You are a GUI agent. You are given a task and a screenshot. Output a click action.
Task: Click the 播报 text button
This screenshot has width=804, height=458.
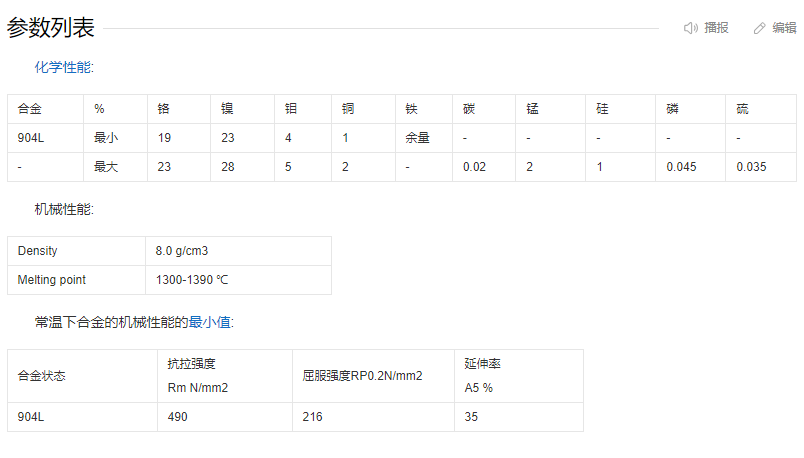point(716,28)
